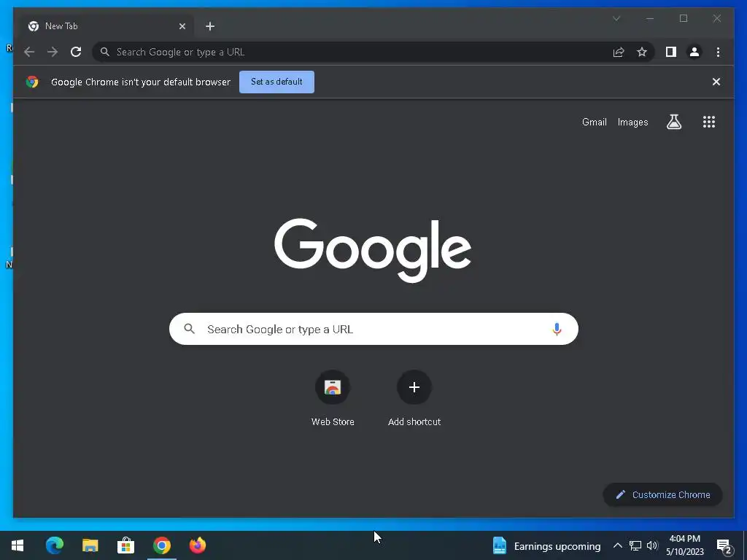Viewport: 747px width, 560px height.
Task: Start voice search with microphone
Action: coord(557,329)
